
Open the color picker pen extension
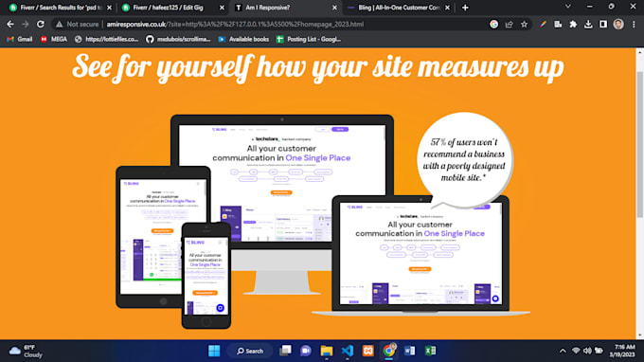(543, 25)
